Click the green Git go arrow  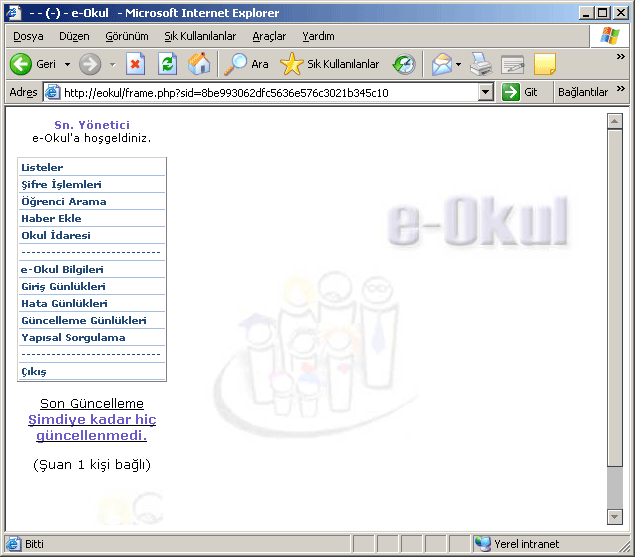pos(511,92)
